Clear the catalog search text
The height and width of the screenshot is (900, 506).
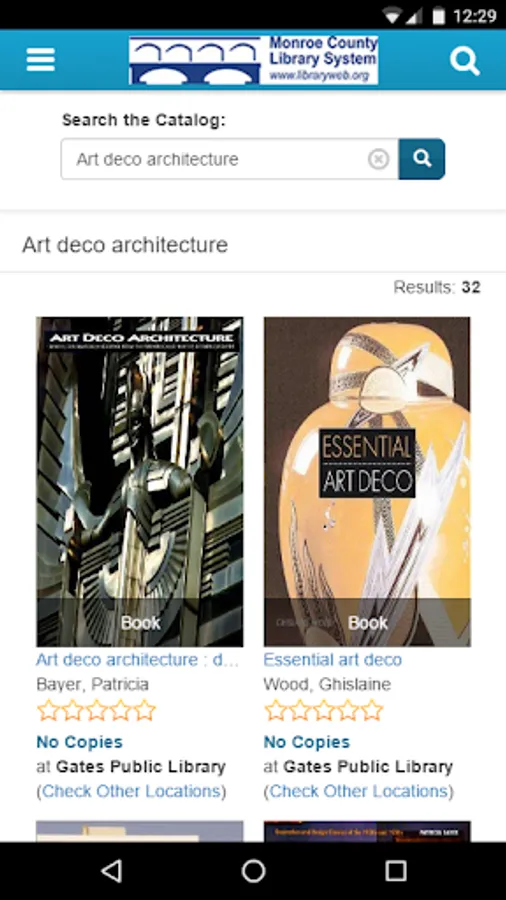(379, 159)
